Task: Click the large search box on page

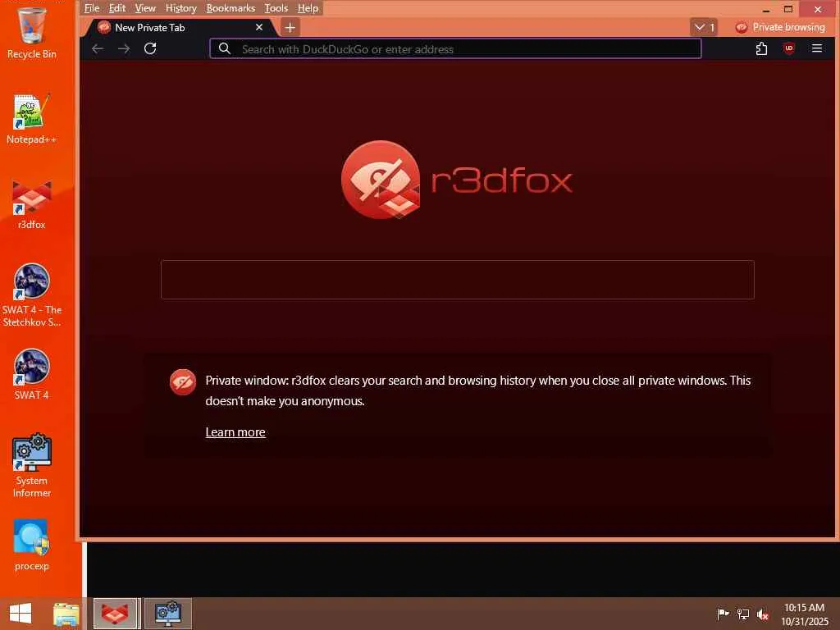Action: (x=458, y=280)
